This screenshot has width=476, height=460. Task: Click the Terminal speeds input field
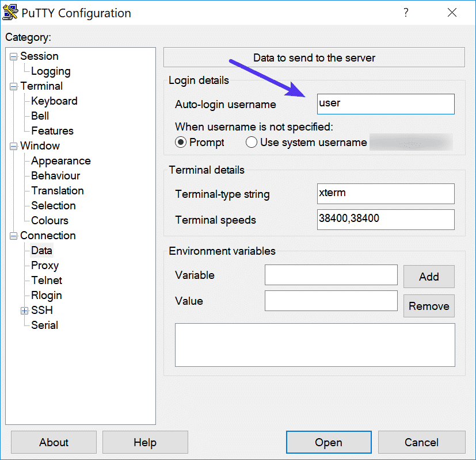385,220
